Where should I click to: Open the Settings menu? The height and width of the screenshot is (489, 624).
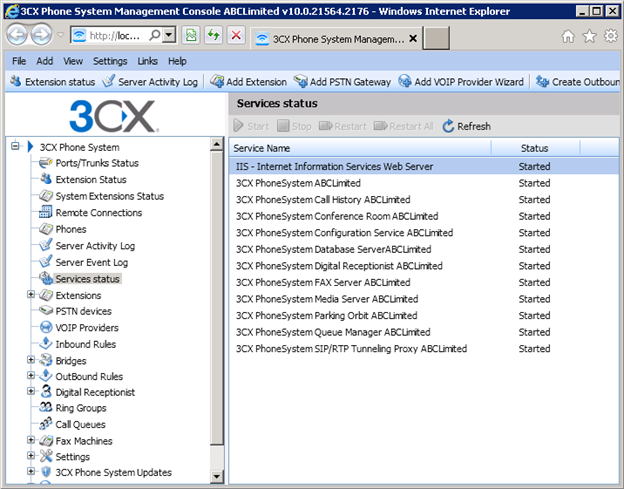pyautogui.click(x=110, y=61)
